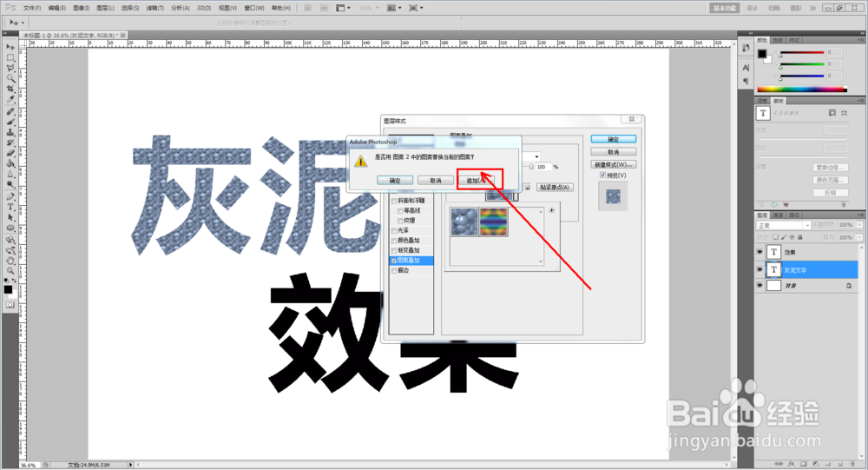Click 确定 in the Layer Style dialog

pyautogui.click(x=614, y=139)
